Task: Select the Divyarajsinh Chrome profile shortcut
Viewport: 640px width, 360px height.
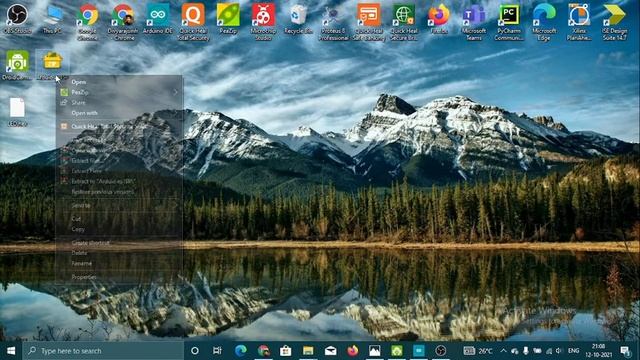Action: click(x=123, y=22)
